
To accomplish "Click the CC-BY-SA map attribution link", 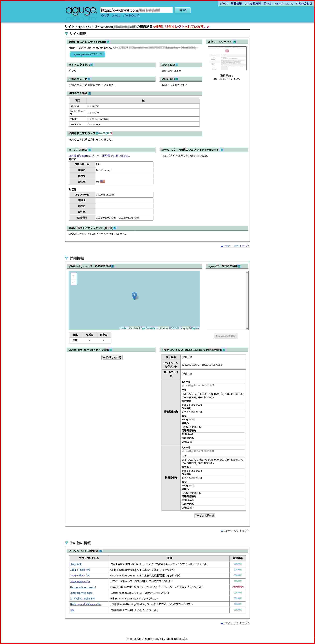I will pos(174,328).
